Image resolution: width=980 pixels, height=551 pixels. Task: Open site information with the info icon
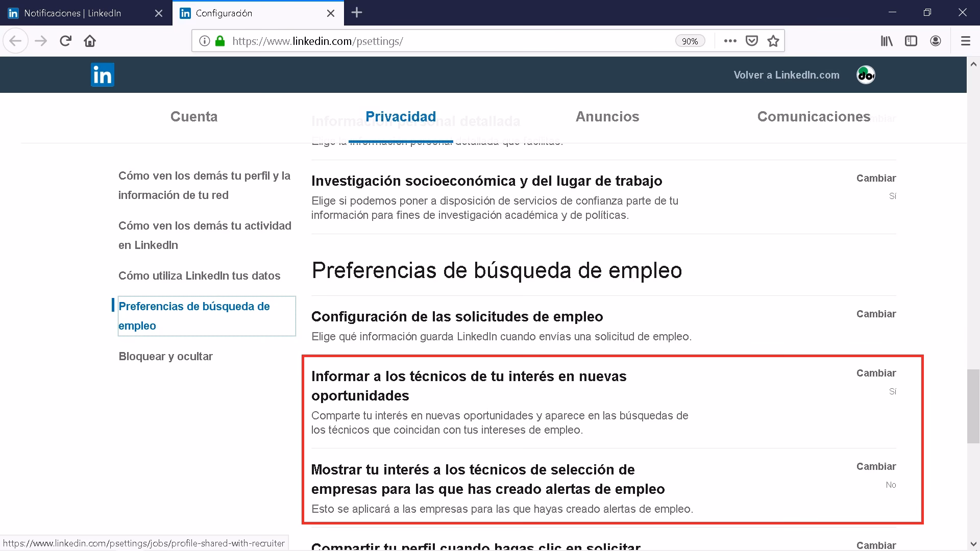[204, 41]
